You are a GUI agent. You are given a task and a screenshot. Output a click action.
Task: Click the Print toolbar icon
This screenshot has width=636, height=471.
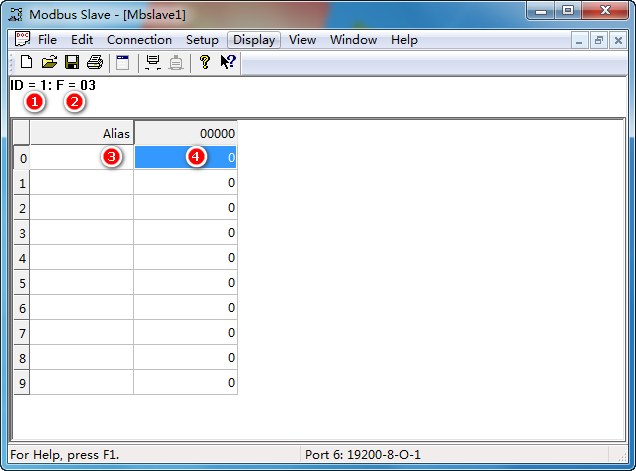coord(95,62)
